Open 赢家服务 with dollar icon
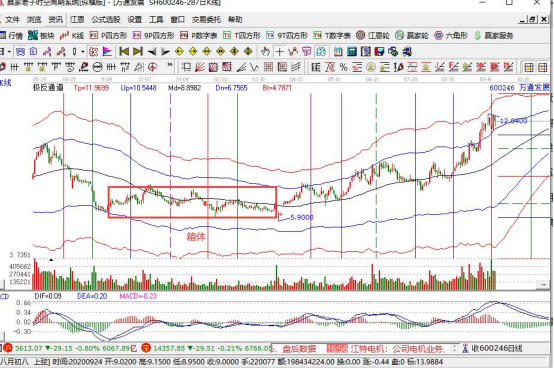The height and width of the screenshot is (369, 554). (494, 35)
